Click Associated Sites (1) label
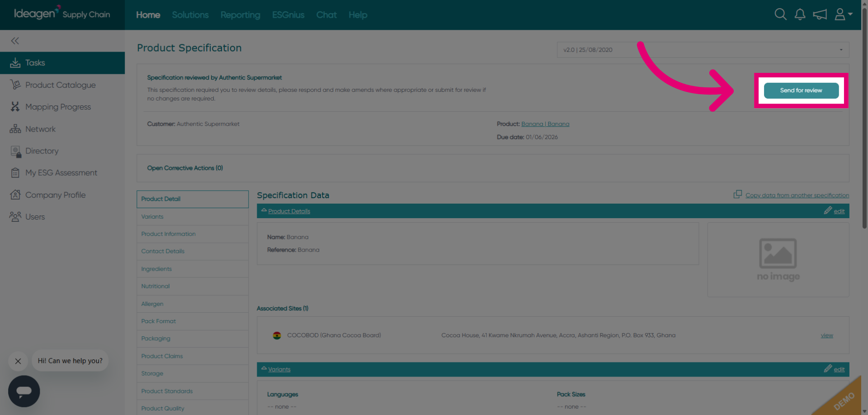 pyautogui.click(x=283, y=309)
